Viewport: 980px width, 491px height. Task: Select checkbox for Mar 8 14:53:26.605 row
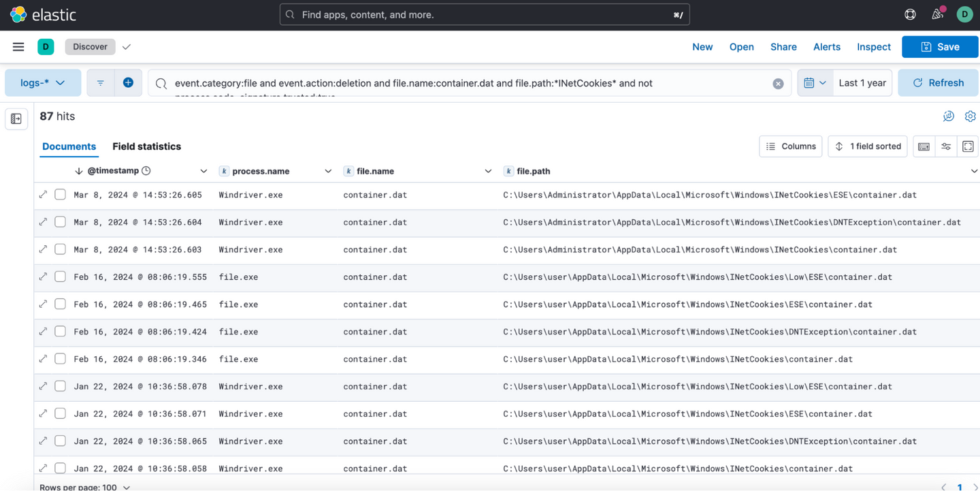[x=61, y=195]
